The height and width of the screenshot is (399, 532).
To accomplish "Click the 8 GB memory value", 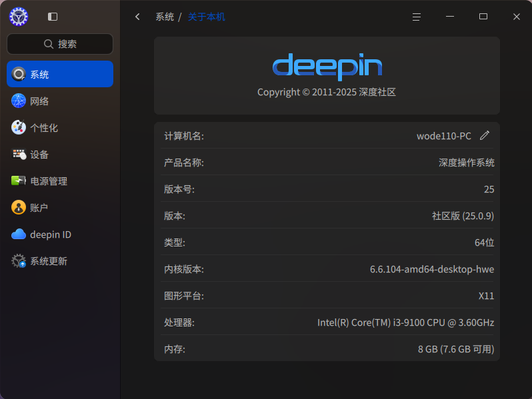I will coord(456,349).
